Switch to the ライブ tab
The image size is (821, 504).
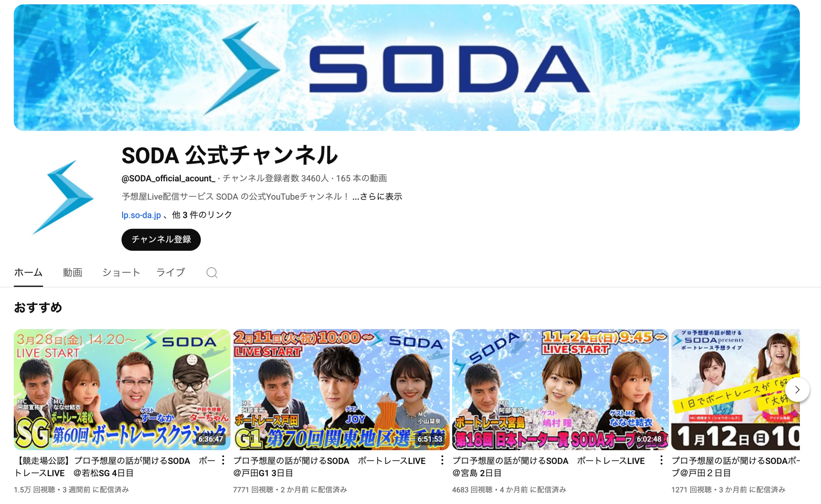click(171, 273)
